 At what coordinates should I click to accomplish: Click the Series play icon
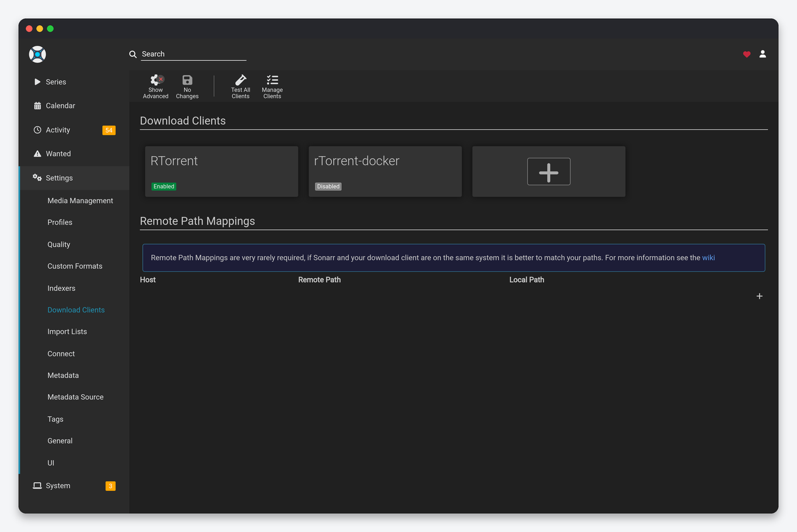38,82
